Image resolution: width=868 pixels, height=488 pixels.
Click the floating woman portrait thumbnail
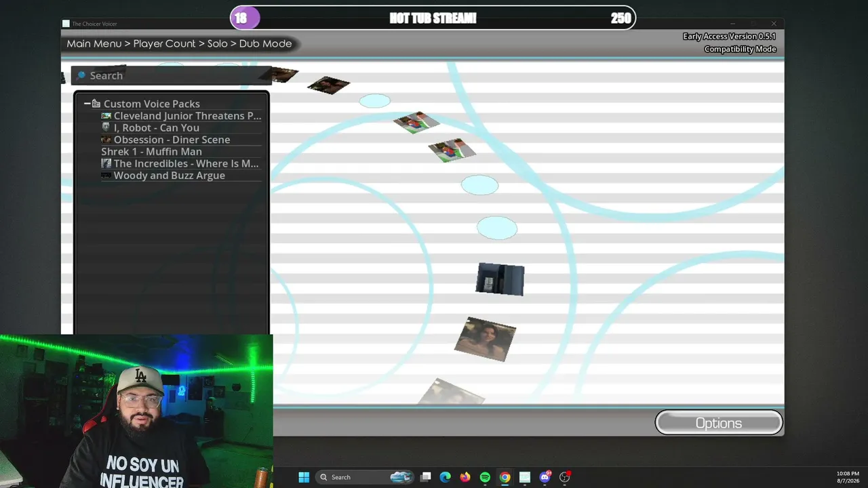[485, 339]
